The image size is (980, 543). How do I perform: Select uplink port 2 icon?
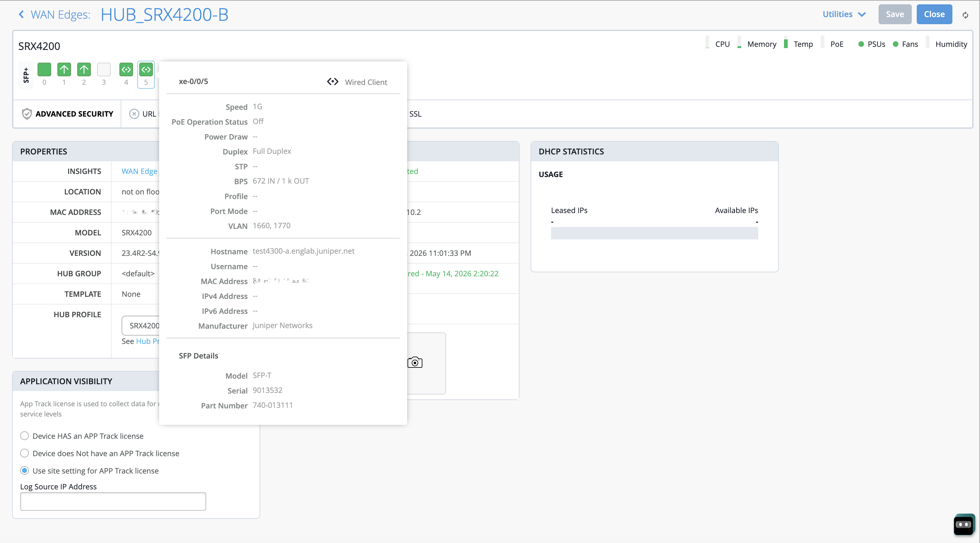84,70
